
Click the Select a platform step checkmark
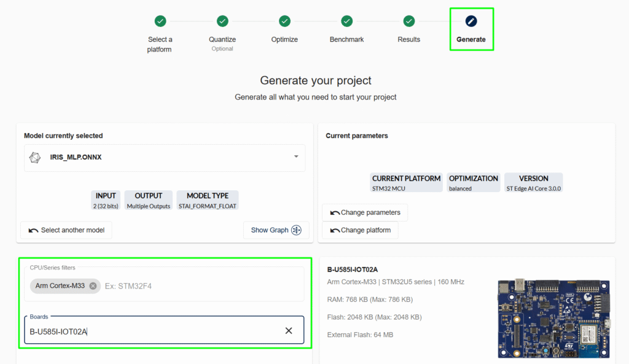coord(160,21)
